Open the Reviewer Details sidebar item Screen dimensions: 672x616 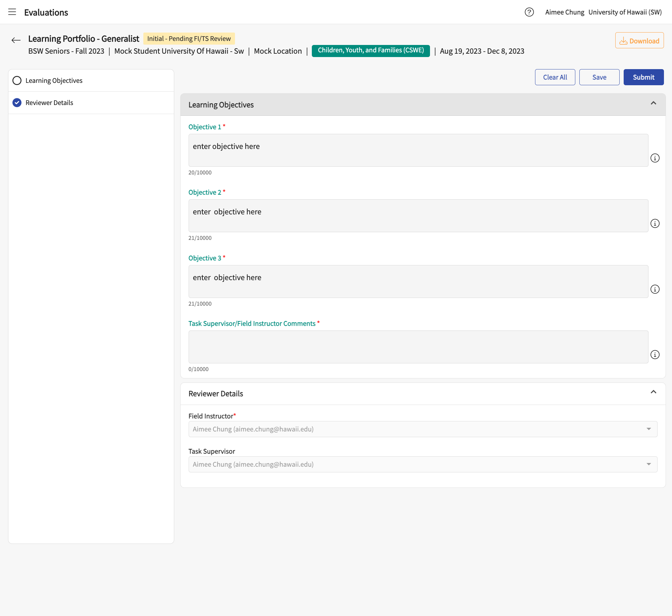tap(91, 103)
